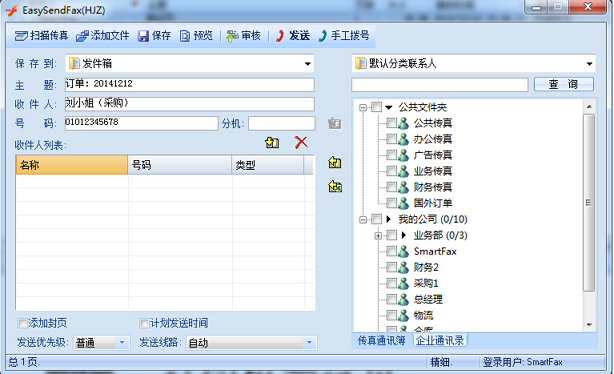Enable the 添加封页 checkbox

pos(22,323)
